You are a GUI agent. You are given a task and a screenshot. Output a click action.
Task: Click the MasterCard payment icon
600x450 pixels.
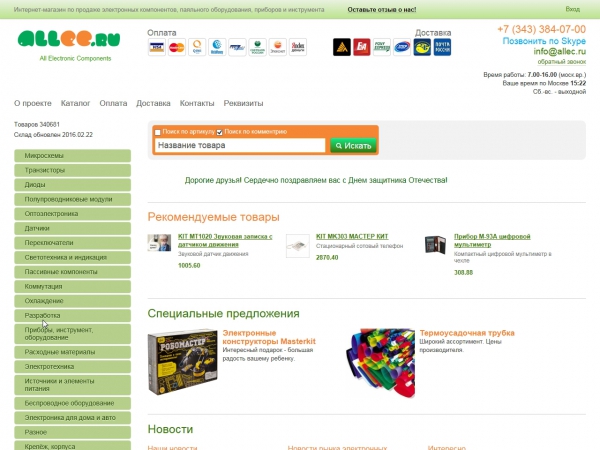pyautogui.click(x=177, y=47)
